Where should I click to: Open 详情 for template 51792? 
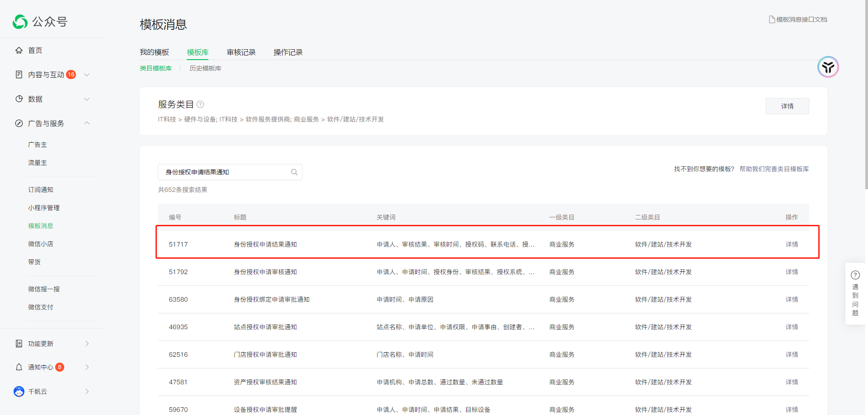[792, 272]
